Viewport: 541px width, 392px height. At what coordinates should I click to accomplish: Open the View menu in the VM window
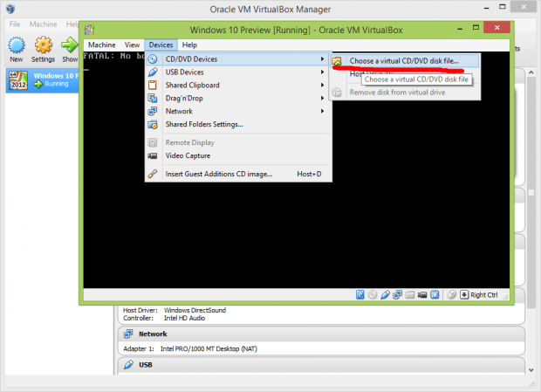(x=132, y=45)
